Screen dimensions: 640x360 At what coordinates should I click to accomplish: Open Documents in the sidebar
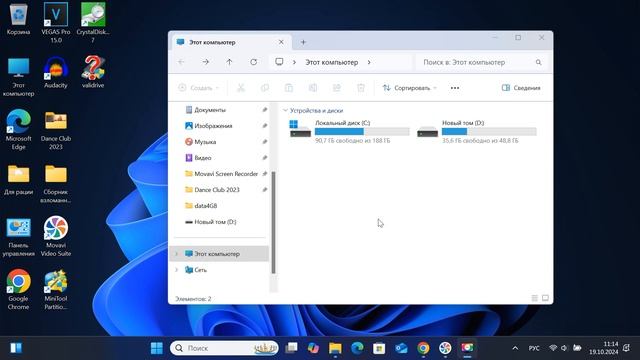[x=210, y=110]
